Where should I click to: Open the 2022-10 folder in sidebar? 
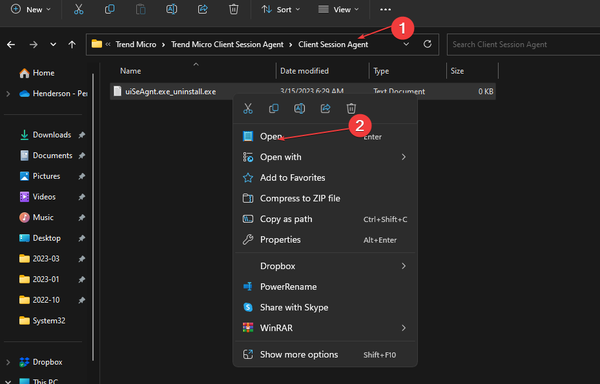(39, 300)
